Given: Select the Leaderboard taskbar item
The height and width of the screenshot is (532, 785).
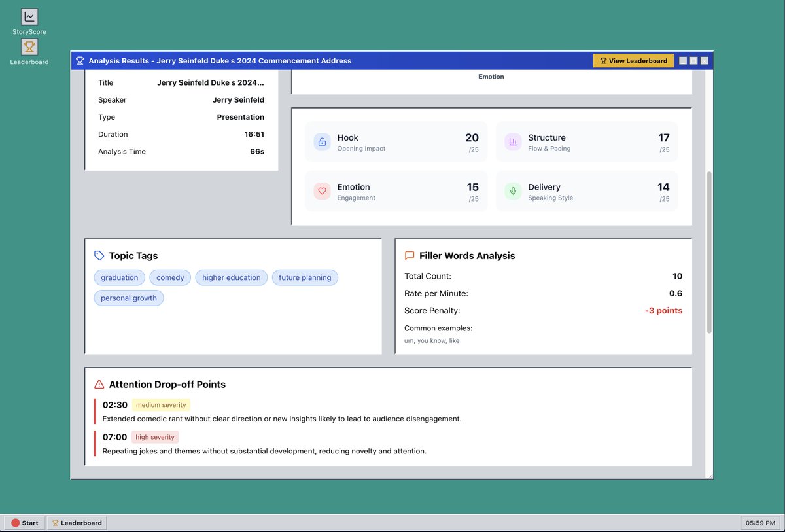Looking at the screenshot, I should pos(77,523).
